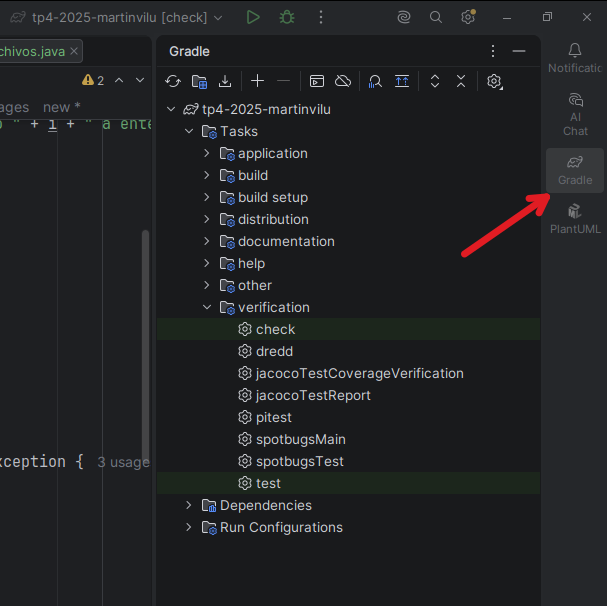The height and width of the screenshot is (606, 607).
Task: Expand the build setup task group
Action: (x=207, y=197)
